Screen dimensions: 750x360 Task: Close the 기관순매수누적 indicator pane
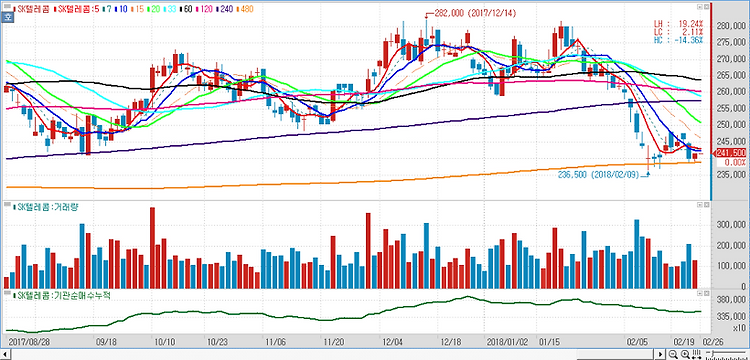click(706, 293)
